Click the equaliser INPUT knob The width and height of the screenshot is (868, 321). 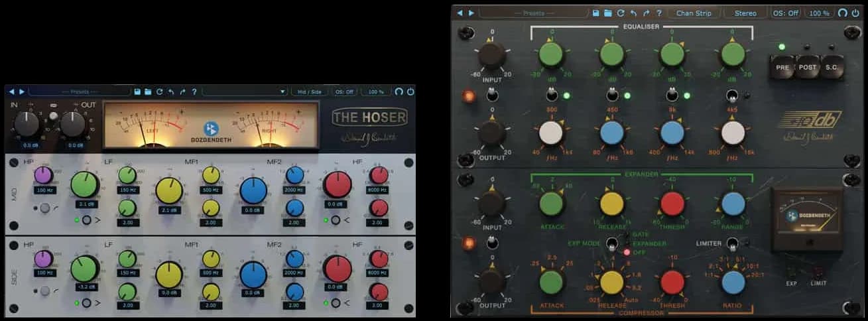point(492,56)
